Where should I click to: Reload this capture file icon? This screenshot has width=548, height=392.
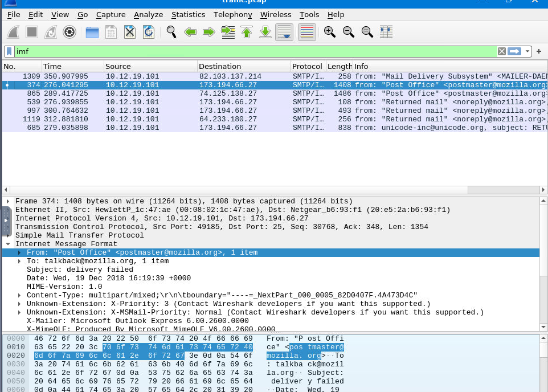coord(149,32)
